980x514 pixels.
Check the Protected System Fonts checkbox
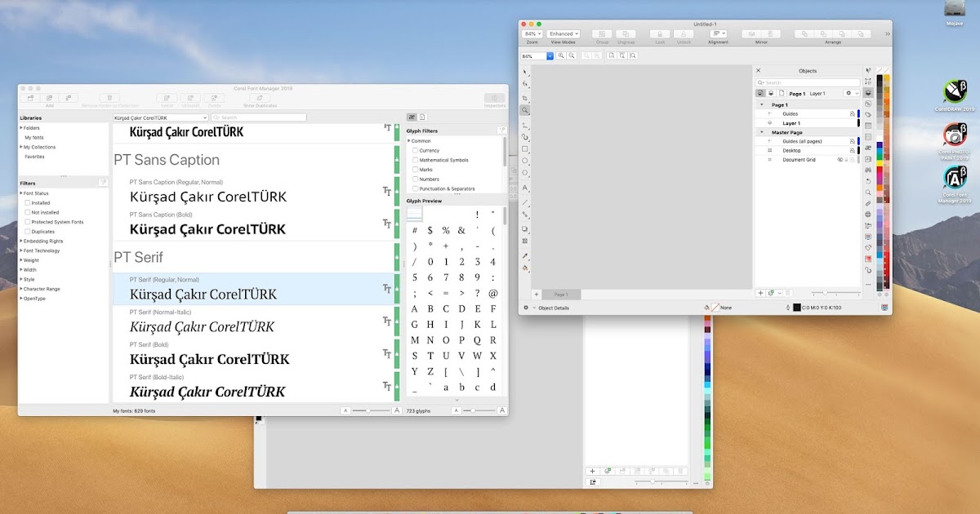(28, 222)
